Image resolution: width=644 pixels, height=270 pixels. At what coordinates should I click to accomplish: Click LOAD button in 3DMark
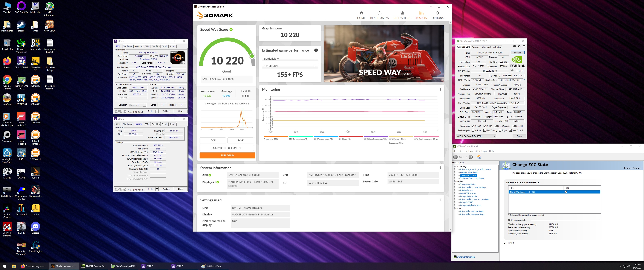(x=212, y=140)
